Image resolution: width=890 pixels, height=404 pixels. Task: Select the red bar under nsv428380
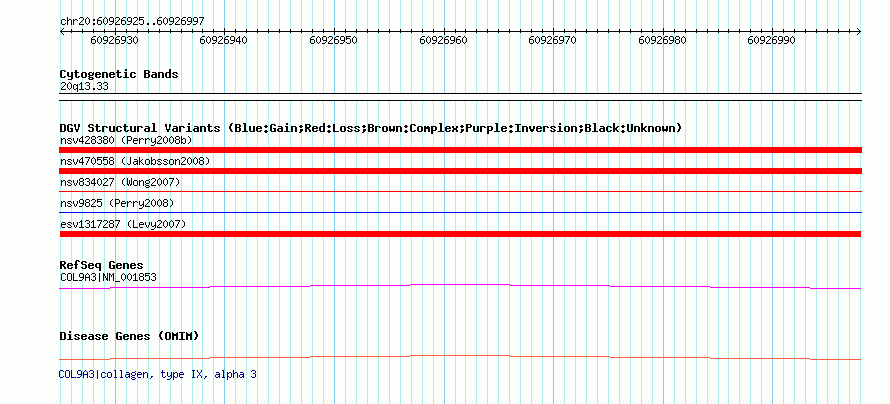point(460,150)
